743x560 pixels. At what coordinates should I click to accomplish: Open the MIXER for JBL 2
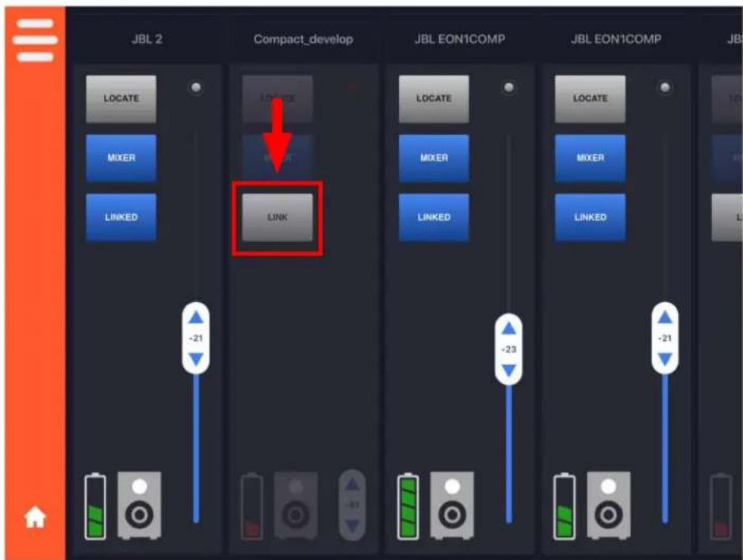[121, 158]
